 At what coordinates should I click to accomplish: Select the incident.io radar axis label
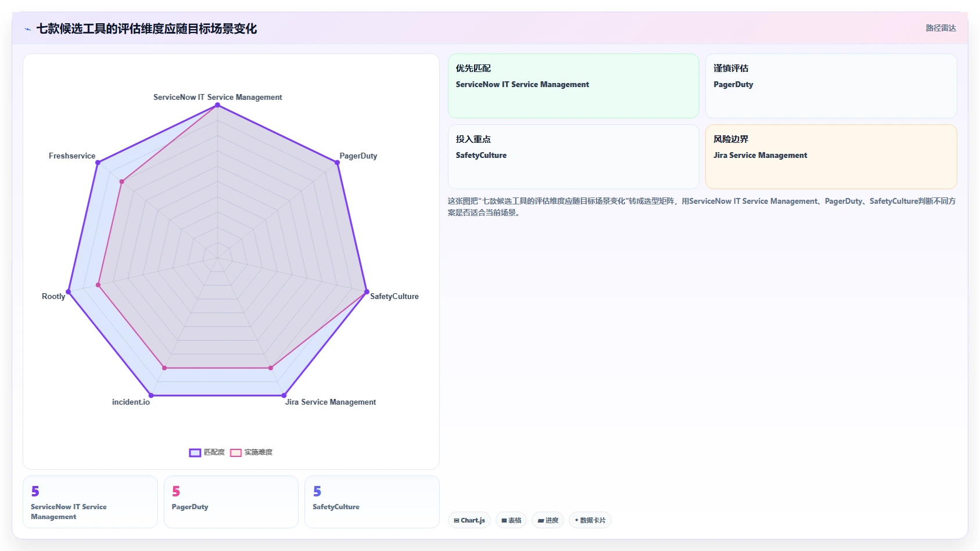click(x=131, y=402)
